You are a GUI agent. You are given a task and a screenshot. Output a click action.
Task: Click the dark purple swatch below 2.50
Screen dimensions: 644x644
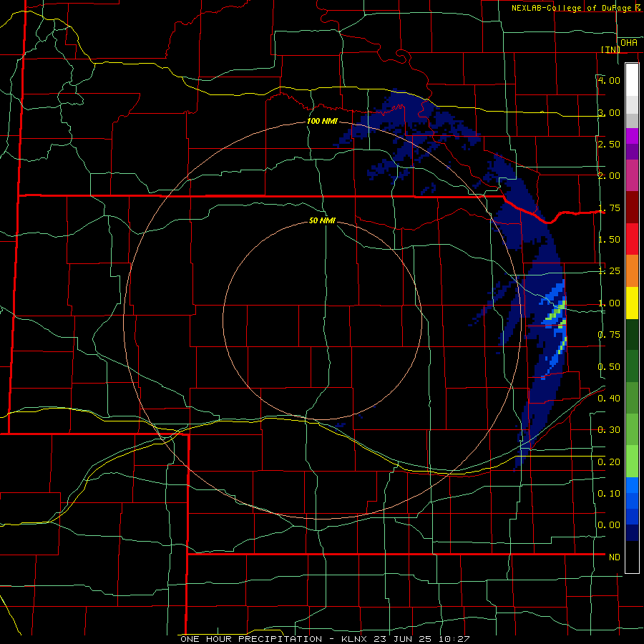coord(632,152)
